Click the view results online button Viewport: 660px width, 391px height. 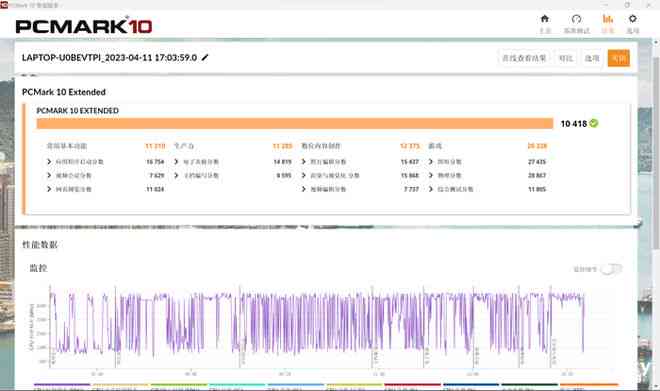pos(524,58)
